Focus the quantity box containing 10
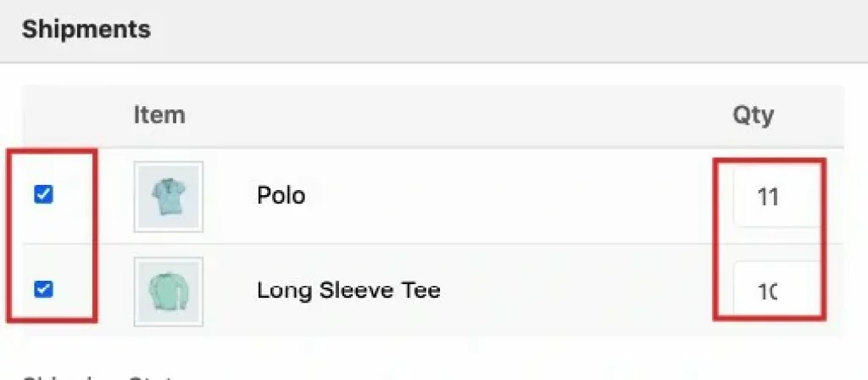Image resolution: width=868 pixels, height=380 pixels. (777, 289)
